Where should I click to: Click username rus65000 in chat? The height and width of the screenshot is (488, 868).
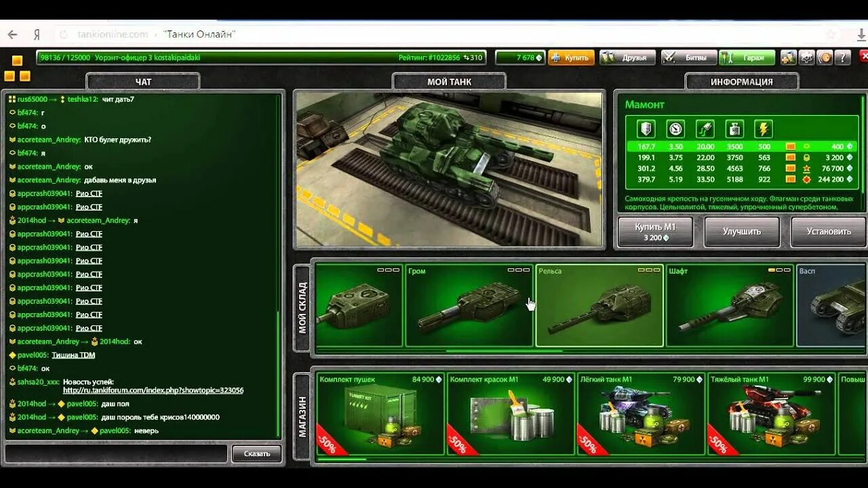point(33,99)
